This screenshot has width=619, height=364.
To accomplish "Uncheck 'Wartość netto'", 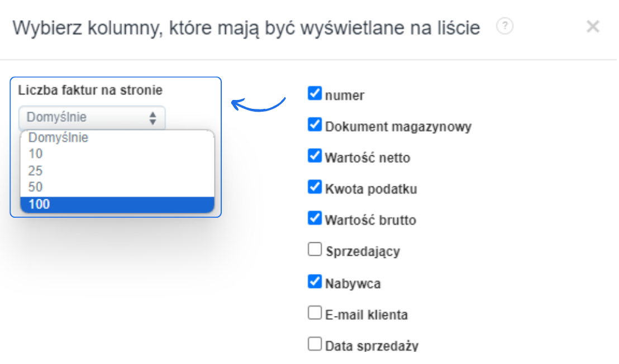I will pos(315,156).
